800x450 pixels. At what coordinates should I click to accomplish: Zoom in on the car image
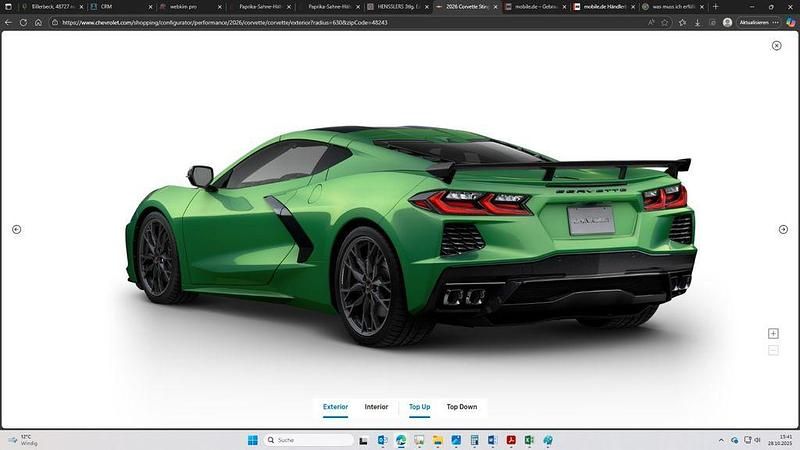[773, 333]
